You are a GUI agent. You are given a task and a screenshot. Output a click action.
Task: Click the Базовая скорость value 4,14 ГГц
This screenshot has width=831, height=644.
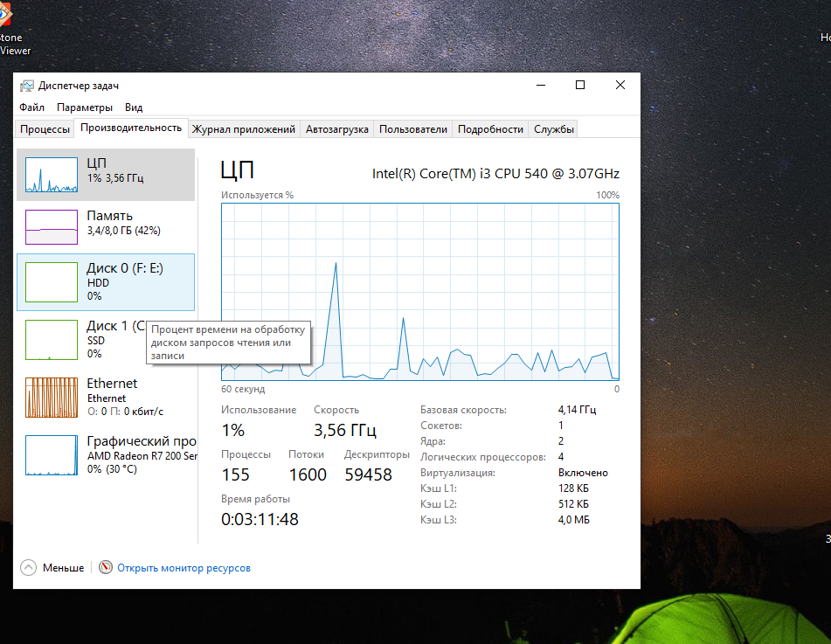[x=577, y=410]
